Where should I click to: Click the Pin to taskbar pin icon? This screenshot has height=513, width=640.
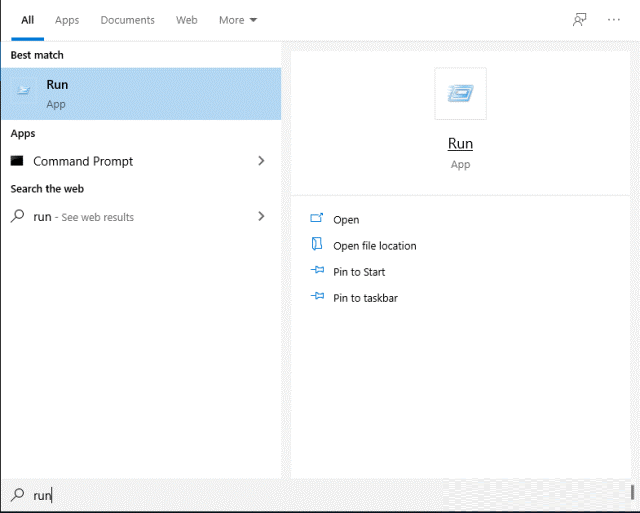tap(317, 296)
